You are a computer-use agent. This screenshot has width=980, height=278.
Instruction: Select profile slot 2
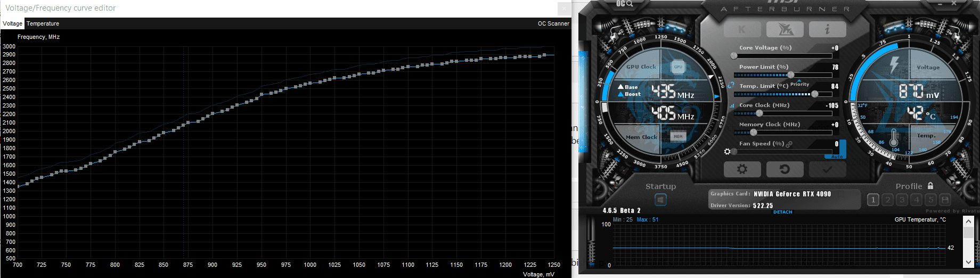click(x=887, y=200)
